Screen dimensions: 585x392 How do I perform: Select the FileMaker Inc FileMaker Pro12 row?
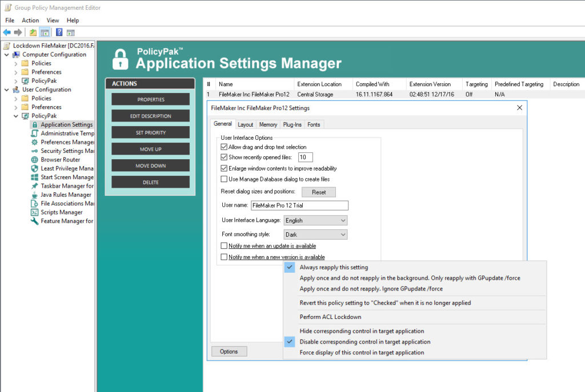click(x=394, y=95)
